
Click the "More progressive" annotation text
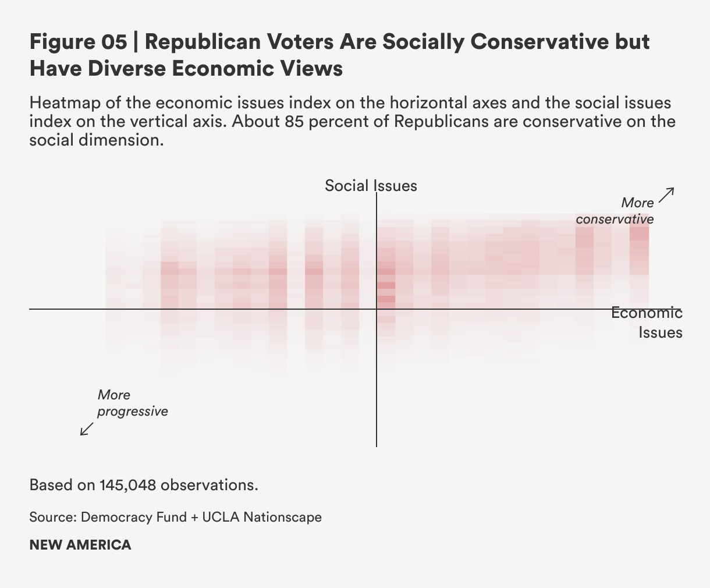coord(132,403)
